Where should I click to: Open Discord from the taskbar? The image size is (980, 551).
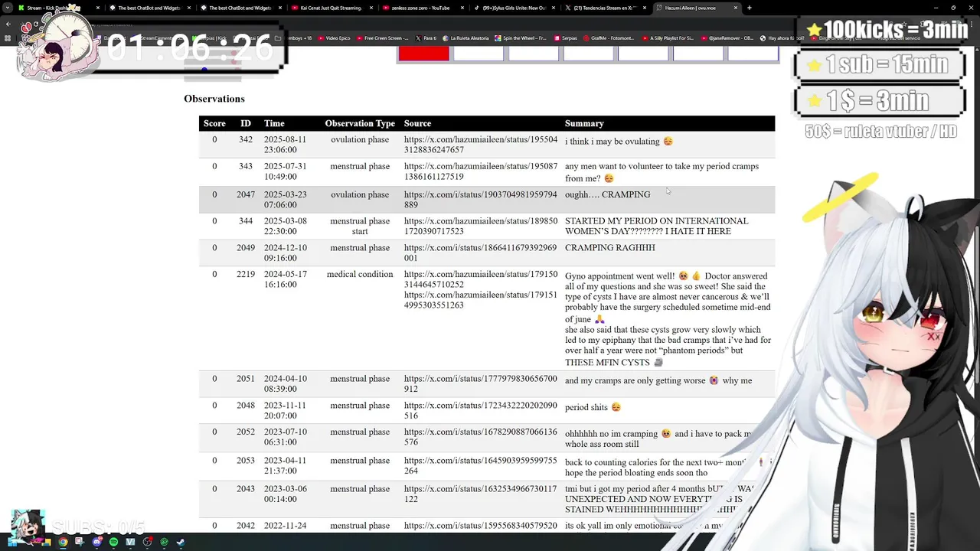click(96, 542)
